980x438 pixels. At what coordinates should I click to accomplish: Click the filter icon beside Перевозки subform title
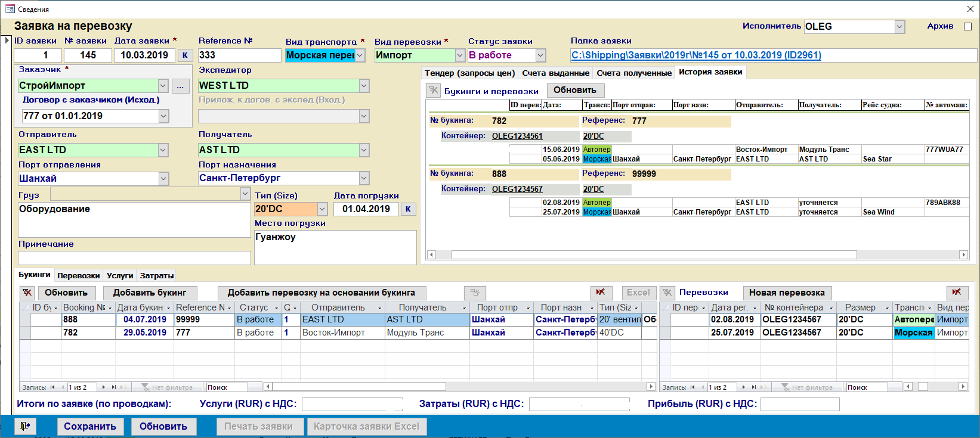pyautogui.click(x=667, y=293)
